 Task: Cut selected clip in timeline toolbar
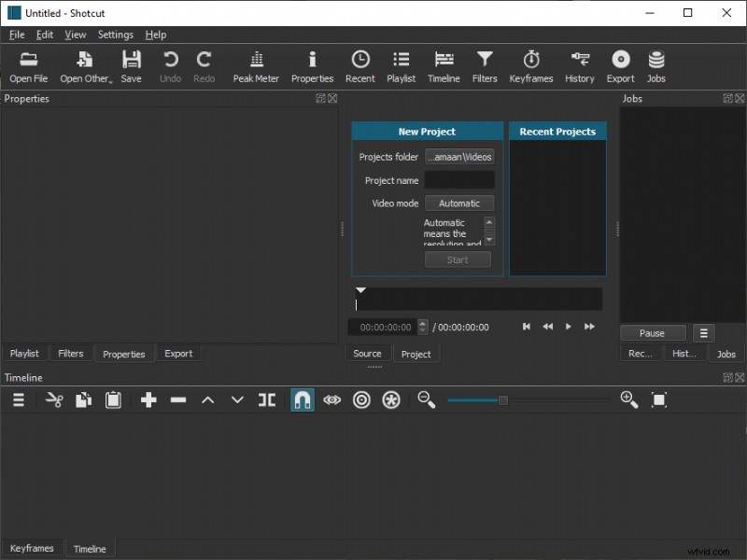(52, 399)
